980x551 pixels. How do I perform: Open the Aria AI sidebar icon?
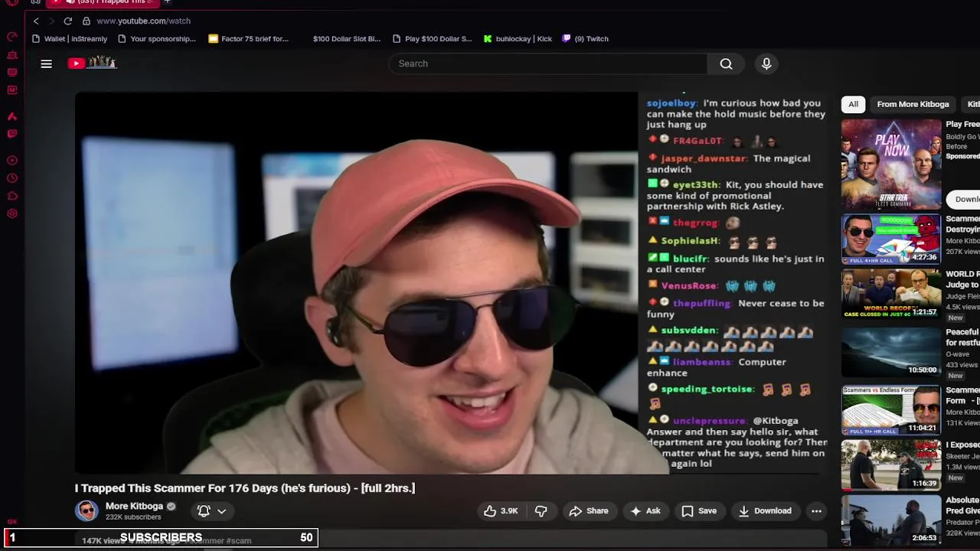pos(12,116)
